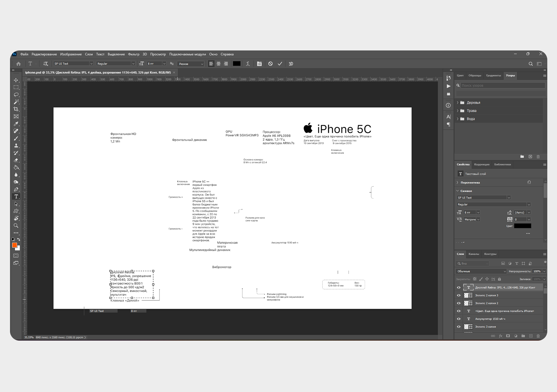
Task: Open the 'Подключаемые модули' menu
Action: [x=188, y=54]
